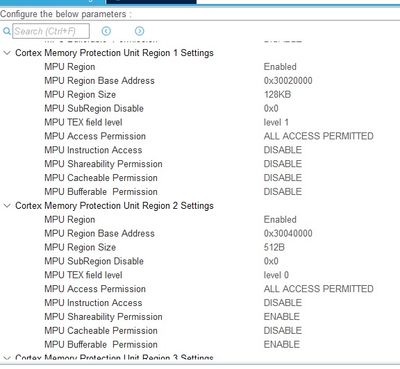The image size is (400, 369).
Task: Change Region 1 Cacheable DISABLE value
Action: point(283,178)
